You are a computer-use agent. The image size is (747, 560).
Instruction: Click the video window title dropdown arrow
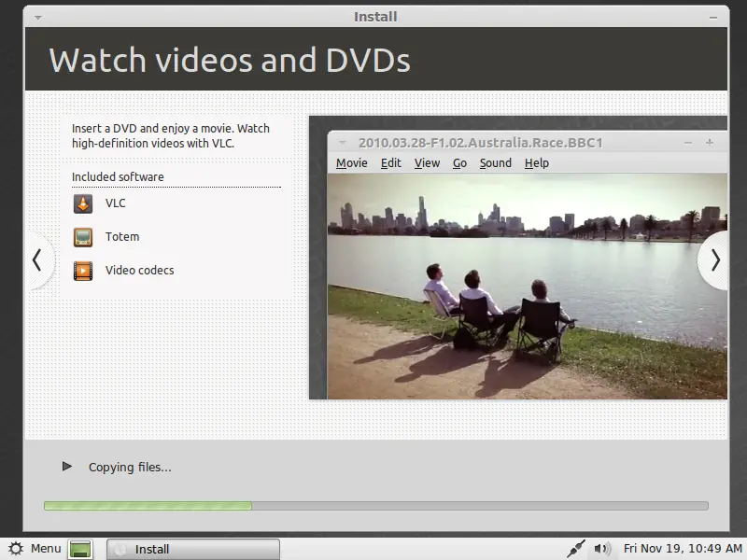[342, 143]
